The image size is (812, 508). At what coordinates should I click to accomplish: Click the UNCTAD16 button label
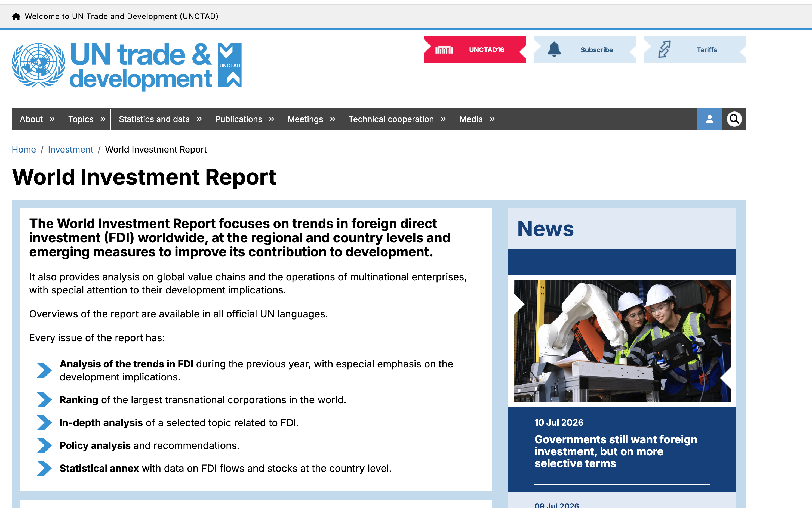pos(486,50)
